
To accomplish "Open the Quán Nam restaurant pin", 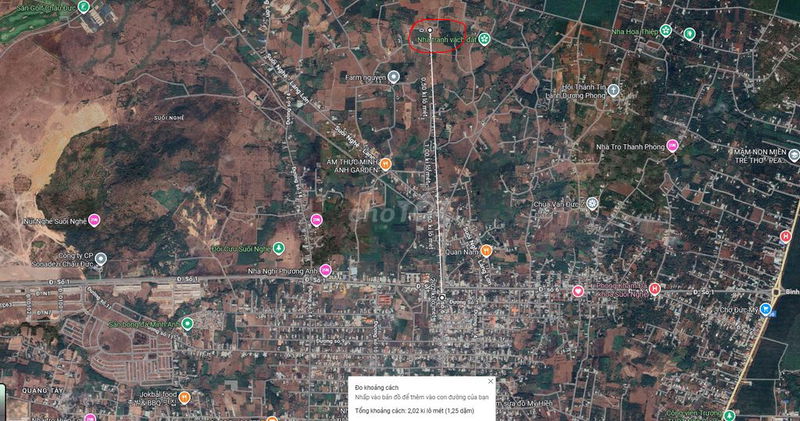I will coord(486,251).
